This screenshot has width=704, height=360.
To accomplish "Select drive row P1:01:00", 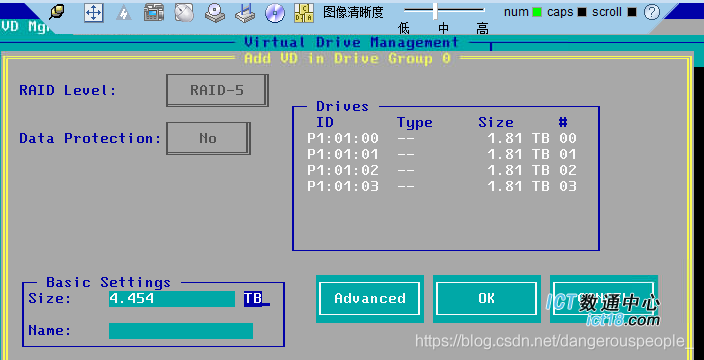I will click(442, 138).
